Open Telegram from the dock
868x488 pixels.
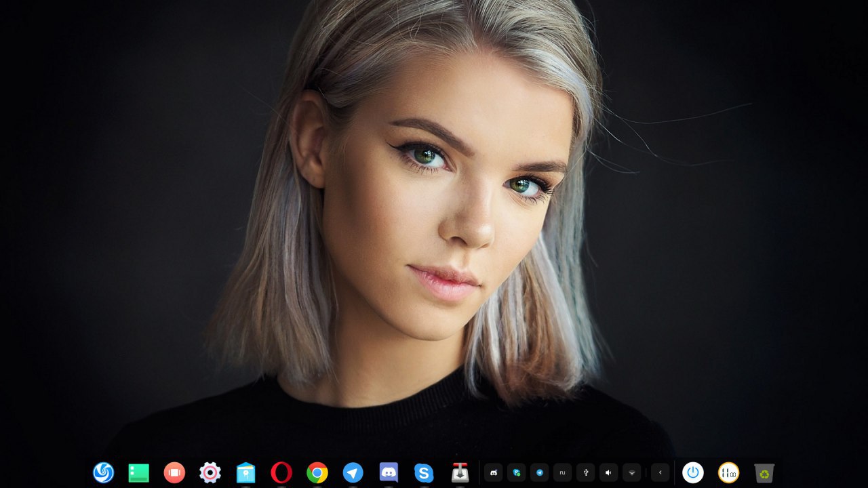(353, 472)
